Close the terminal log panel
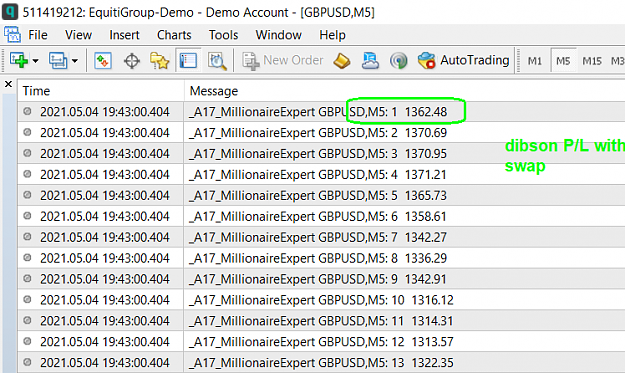The height and width of the screenshot is (373, 625). point(8,84)
